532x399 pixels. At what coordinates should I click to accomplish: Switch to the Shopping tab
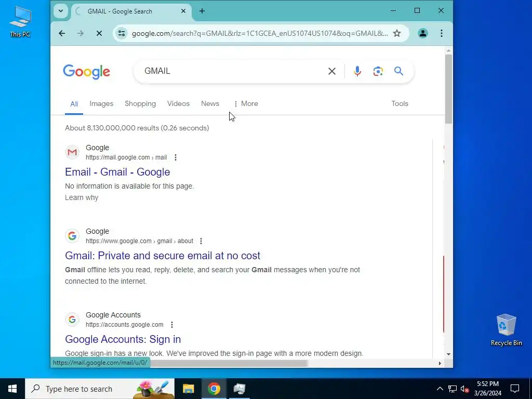[140, 103]
